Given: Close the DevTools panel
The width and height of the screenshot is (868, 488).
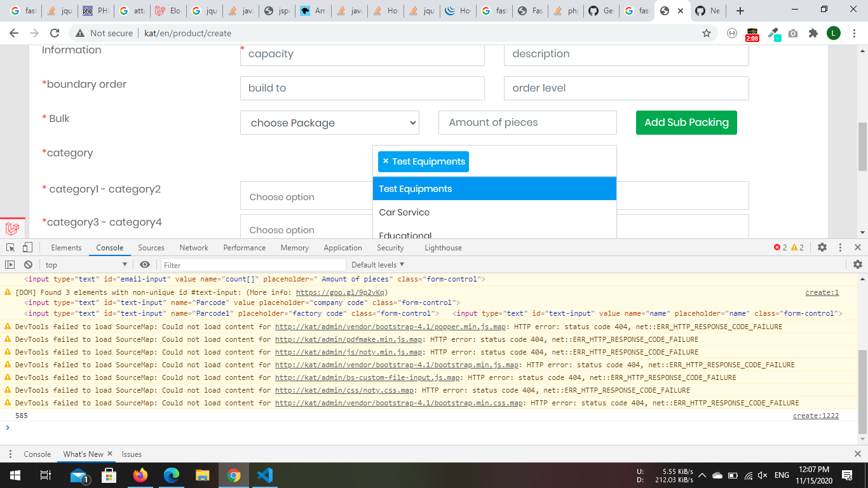Looking at the screenshot, I should 857,248.
